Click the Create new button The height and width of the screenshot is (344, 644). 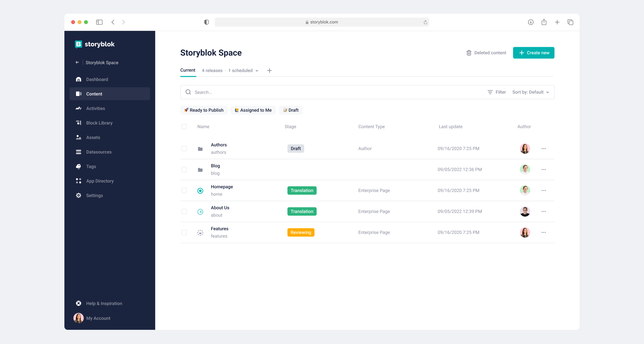pos(533,53)
